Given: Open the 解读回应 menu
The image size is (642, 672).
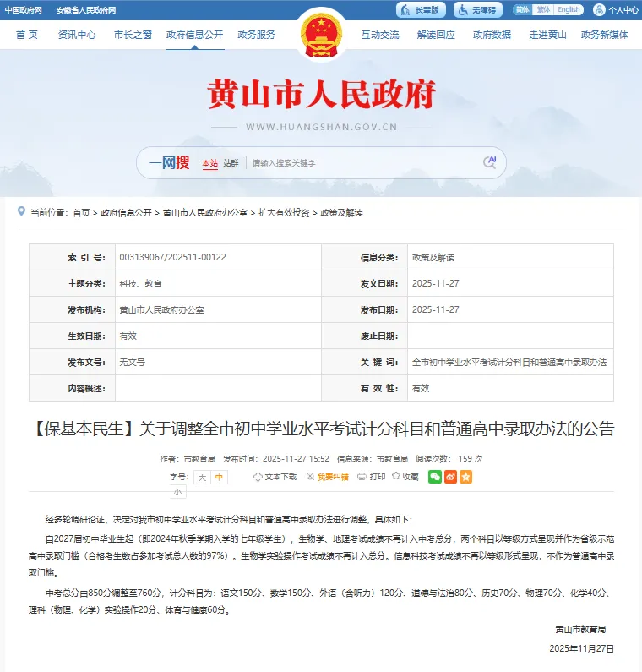Looking at the screenshot, I should pos(436,35).
